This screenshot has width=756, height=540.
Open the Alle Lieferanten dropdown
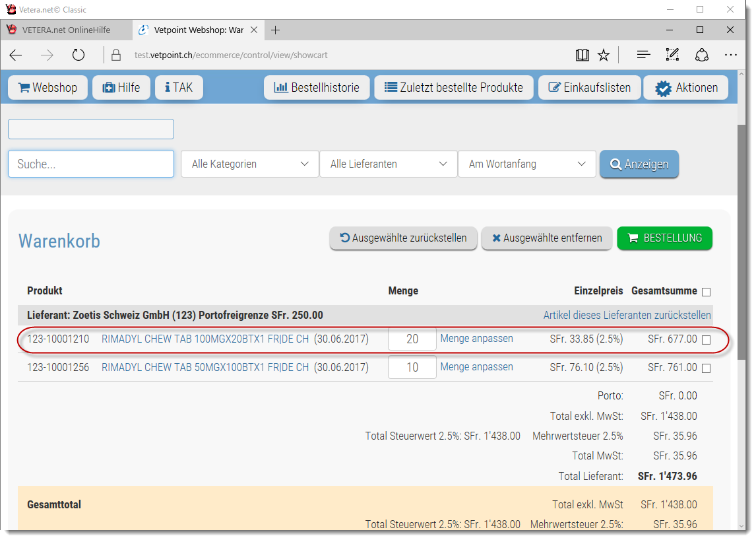pyautogui.click(x=389, y=164)
